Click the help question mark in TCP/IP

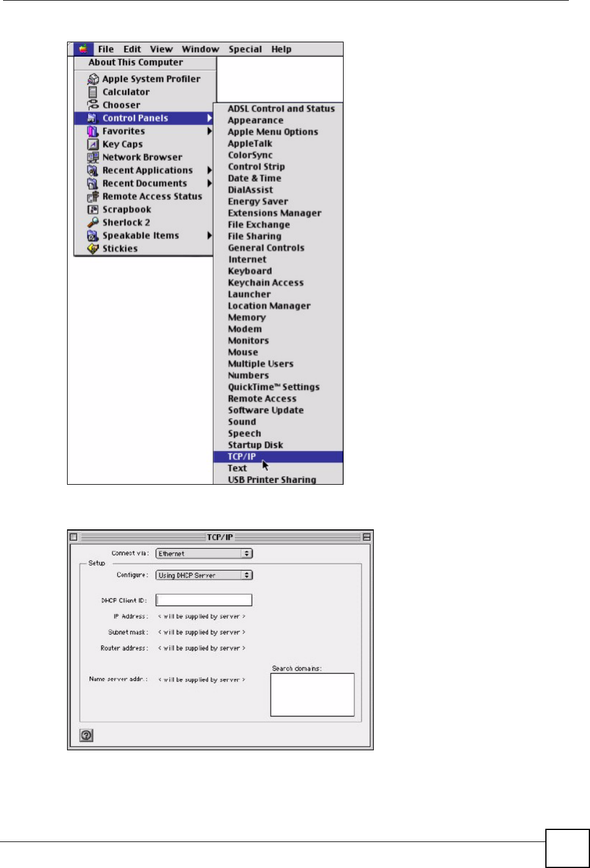pyautogui.click(x=87, y=735)
